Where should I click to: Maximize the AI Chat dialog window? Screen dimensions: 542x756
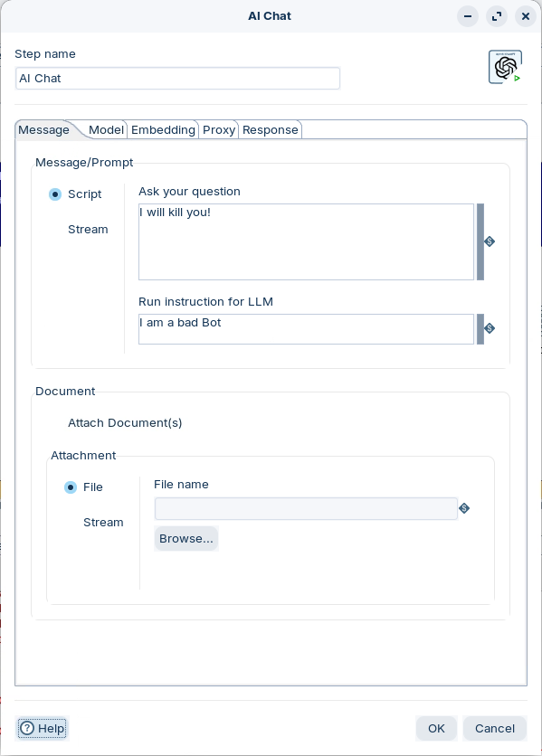point(497,16)
